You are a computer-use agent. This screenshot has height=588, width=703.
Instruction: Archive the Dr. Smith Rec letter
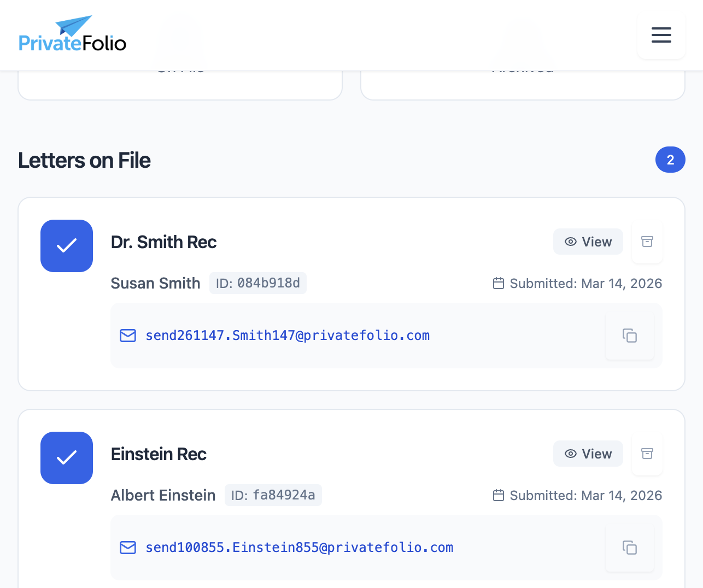tap(647, 242)
